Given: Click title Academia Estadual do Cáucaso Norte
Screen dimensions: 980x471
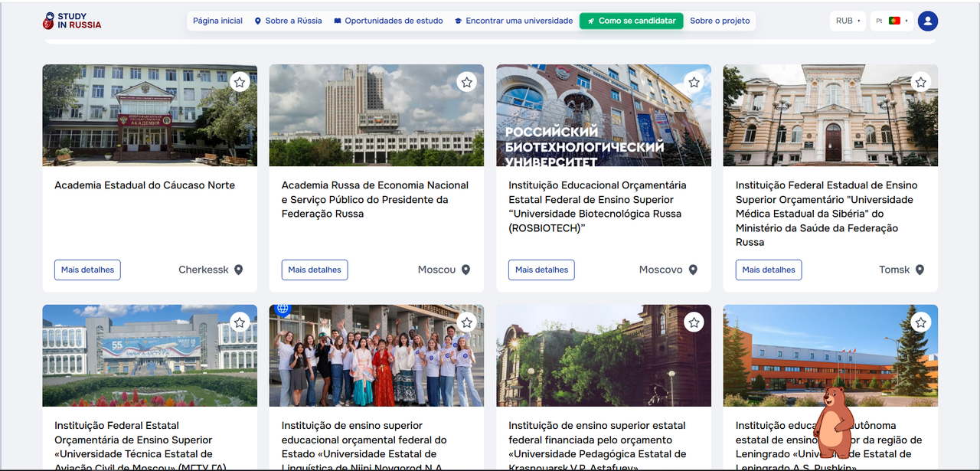Looking at the screenshot, I should [x=145, y=185].
